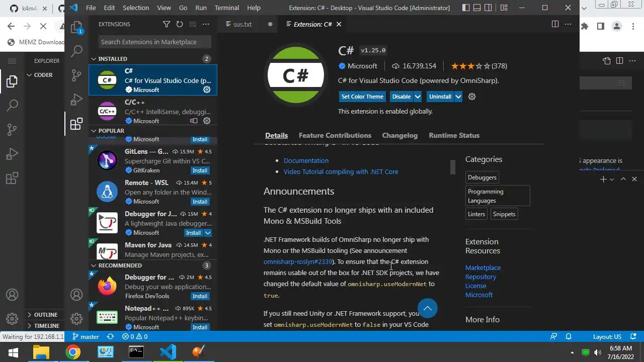Toggle Panel layout button in title bar
644x362 pixels.
477,8
